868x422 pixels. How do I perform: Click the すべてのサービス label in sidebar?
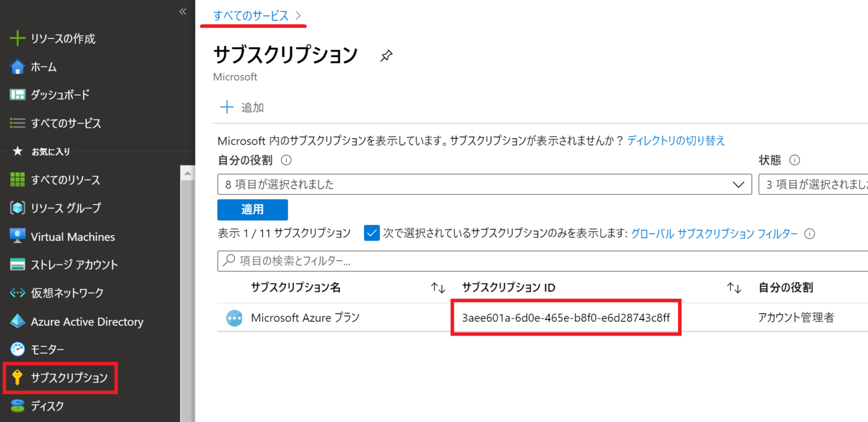[x=66, y=124]
